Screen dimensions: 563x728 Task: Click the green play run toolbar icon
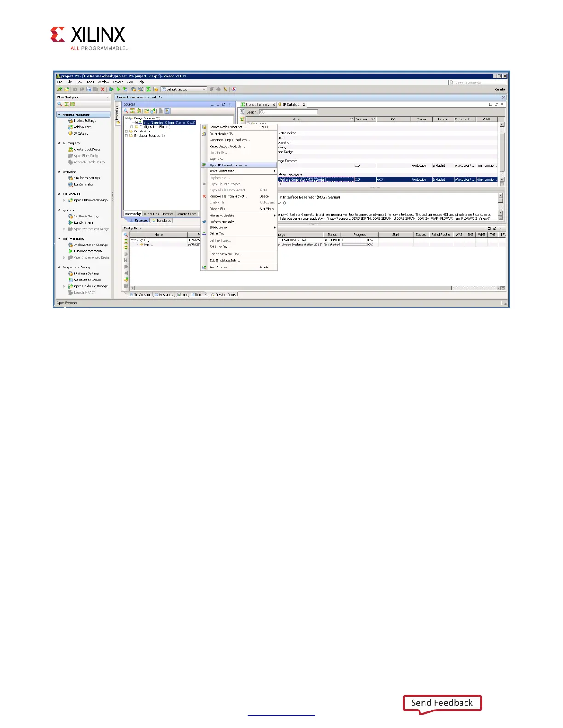[x=118, y=89]
